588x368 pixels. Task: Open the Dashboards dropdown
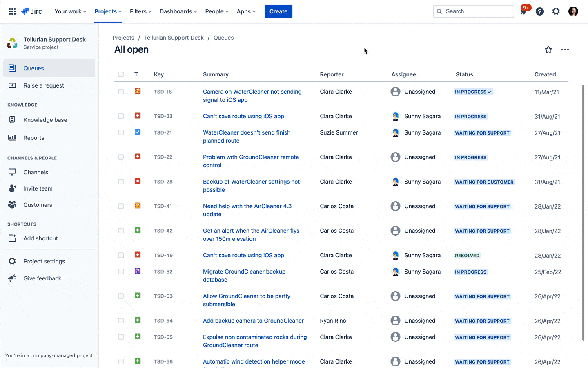[x=178, y=11]
